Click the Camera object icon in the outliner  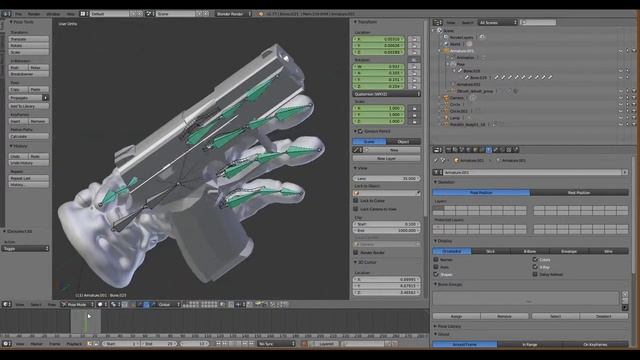(446, 98)
